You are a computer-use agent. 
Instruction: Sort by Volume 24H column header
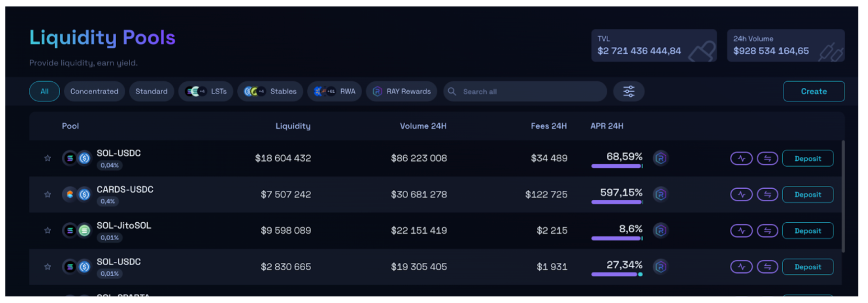423,126
